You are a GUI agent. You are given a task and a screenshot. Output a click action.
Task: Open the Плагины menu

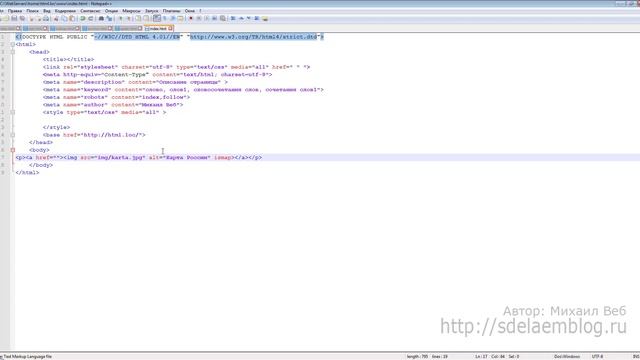[x=171, y=11]
